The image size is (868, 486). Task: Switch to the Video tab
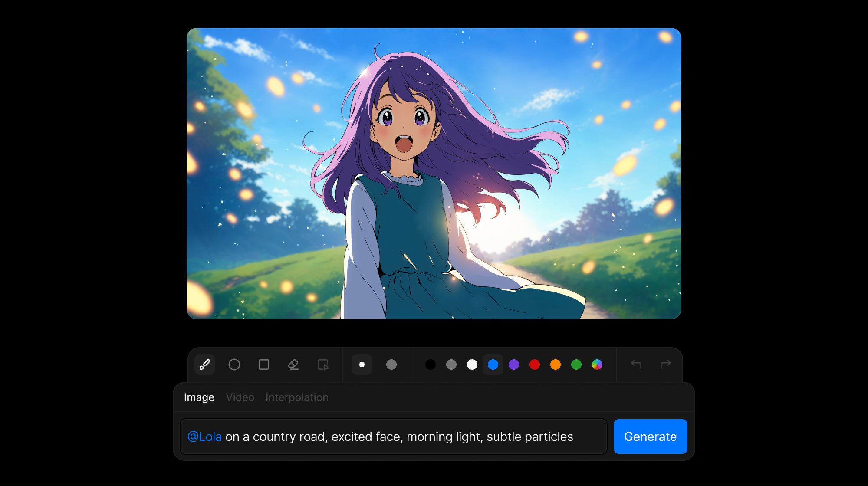(240, 397)
